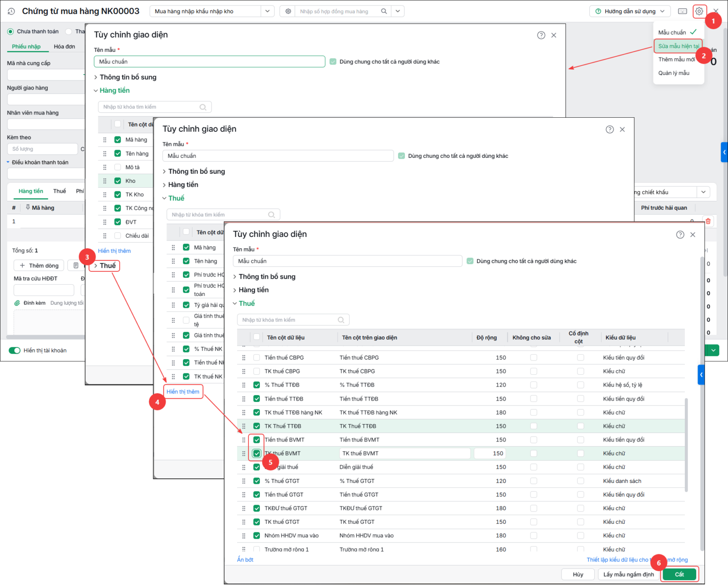
Task: Select the Chưa thanh toán radio button
Action: [10, 31]
